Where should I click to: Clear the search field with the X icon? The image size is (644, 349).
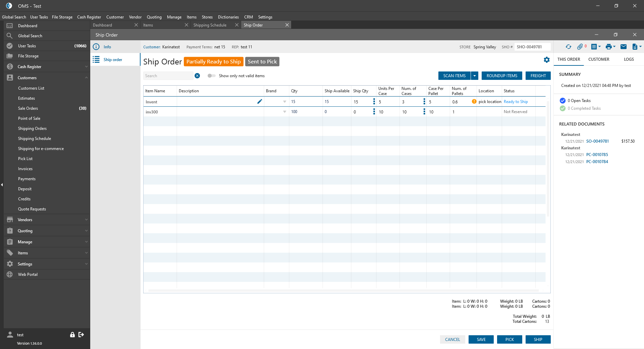(x=197, y=76)
